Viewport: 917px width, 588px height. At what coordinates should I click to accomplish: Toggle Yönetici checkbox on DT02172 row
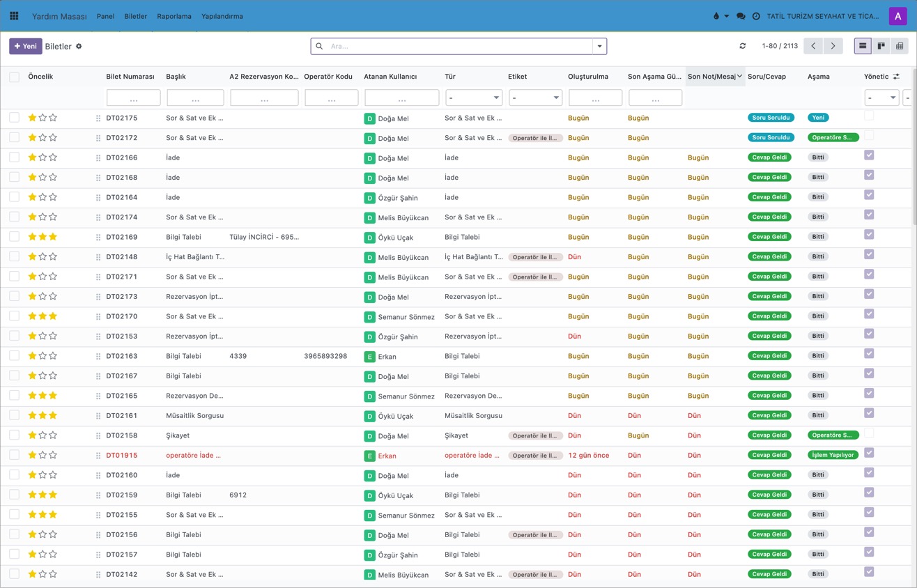[x=869, y=136]
